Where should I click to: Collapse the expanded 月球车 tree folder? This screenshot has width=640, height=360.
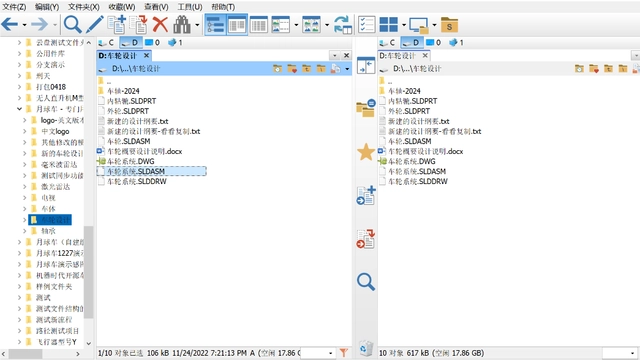[x=19, y=109]
